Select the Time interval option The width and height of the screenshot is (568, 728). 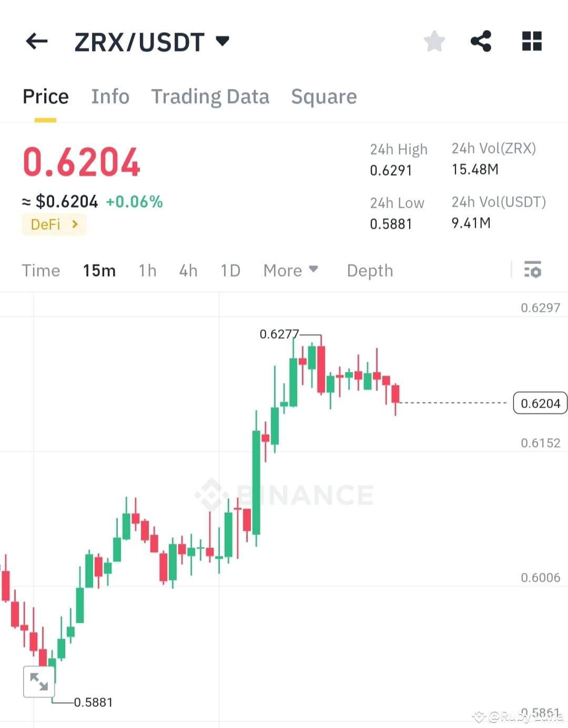[41, 270]
